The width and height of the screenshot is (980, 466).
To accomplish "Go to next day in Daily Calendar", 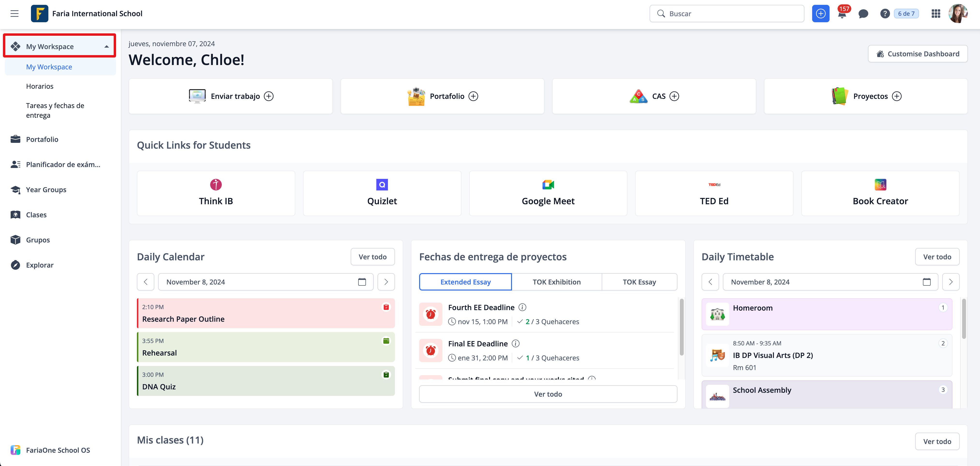I will click(x=386, y=282).
